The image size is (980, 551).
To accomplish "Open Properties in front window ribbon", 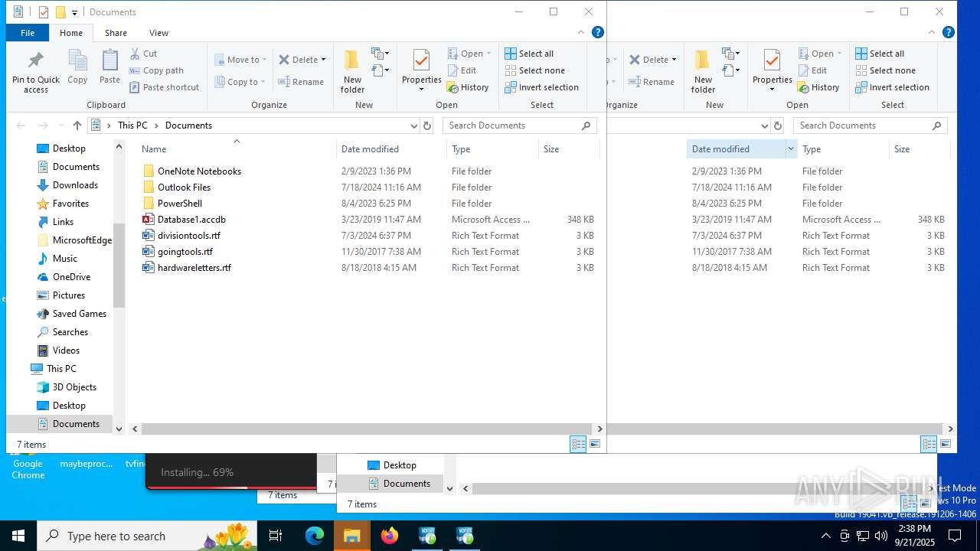I will coord(422,72).
